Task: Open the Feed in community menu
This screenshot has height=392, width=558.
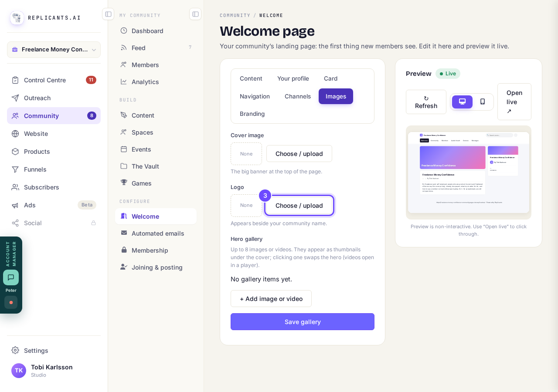Action: pos(156,48)
